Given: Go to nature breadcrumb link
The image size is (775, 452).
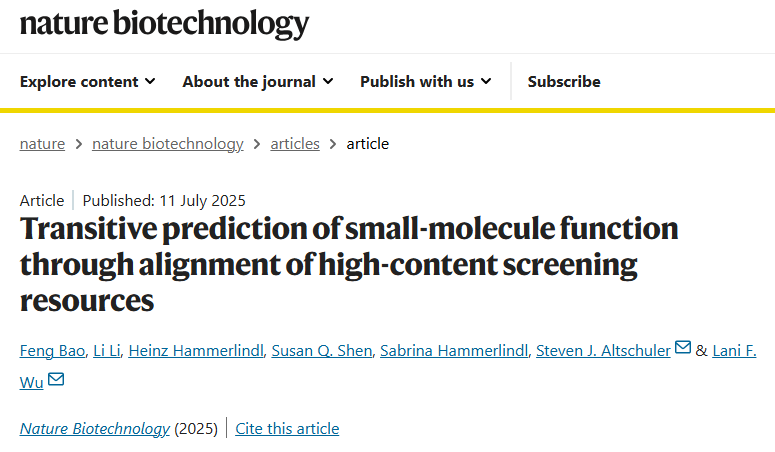Looking at the screenshot, I should [42, 144].
